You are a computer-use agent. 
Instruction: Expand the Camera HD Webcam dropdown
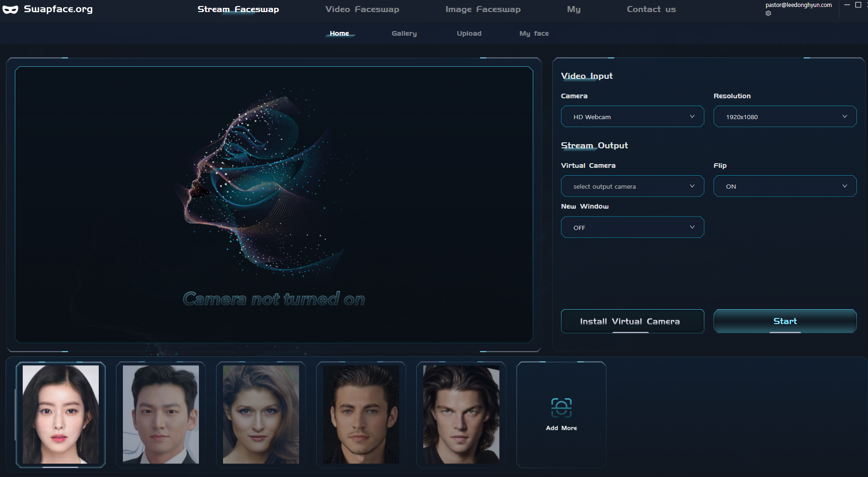click(632, 116)
